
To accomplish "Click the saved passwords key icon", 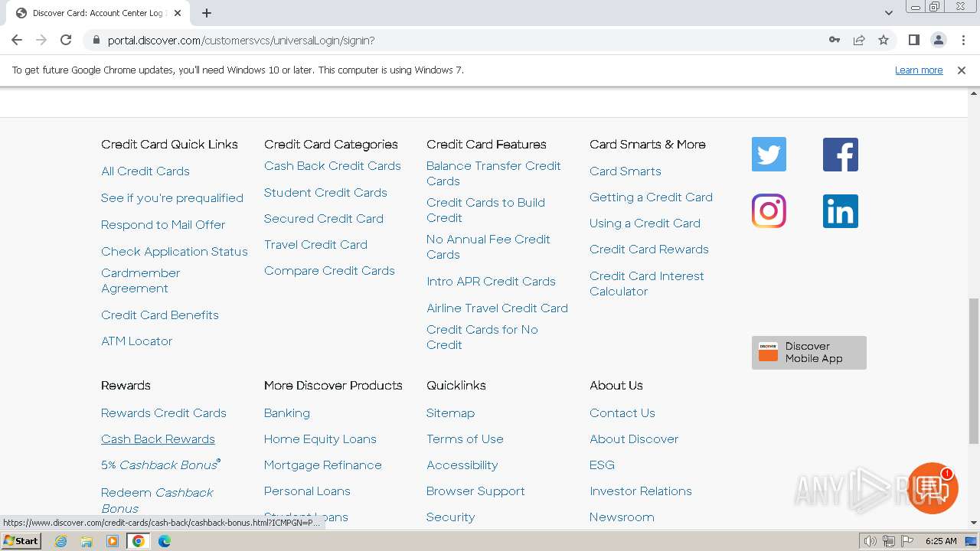I will (835, 40).
